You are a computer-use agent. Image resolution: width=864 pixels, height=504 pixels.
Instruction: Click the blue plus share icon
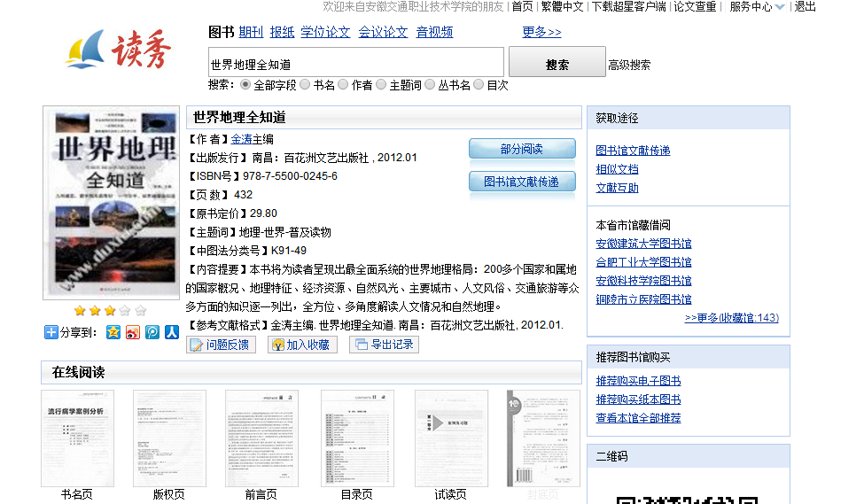tap(51, 332)
